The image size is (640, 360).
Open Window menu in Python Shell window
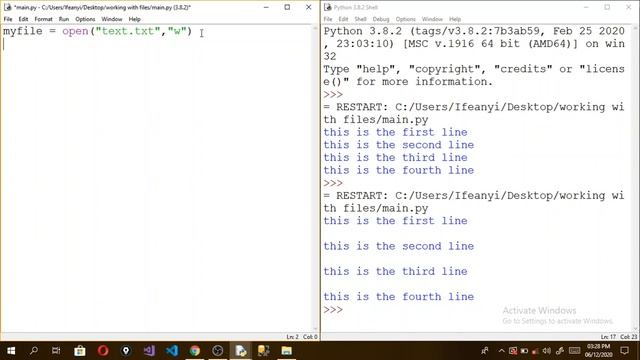point(432,19)
